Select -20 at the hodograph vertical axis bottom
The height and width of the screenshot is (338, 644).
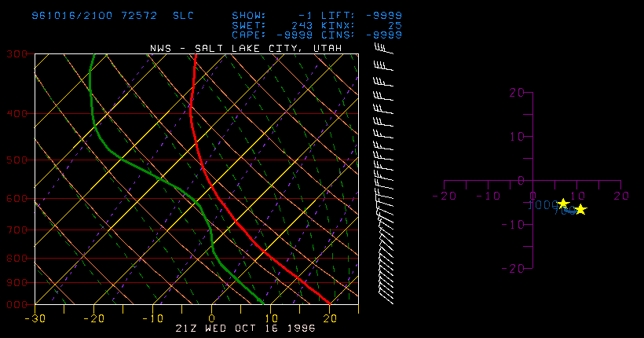pyautogui.click(x=513, y=269)
